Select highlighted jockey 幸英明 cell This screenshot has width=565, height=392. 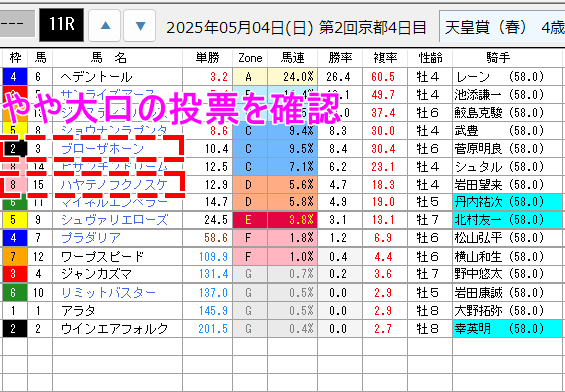(507, 329)
